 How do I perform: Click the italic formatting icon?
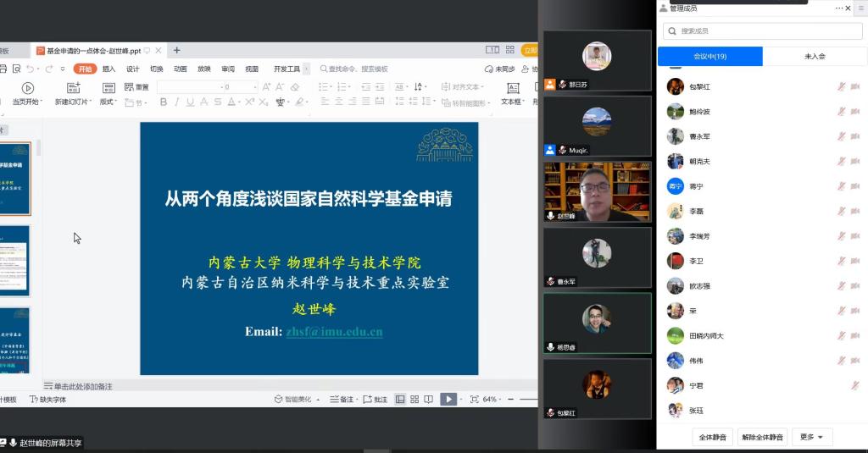[177, 102]
